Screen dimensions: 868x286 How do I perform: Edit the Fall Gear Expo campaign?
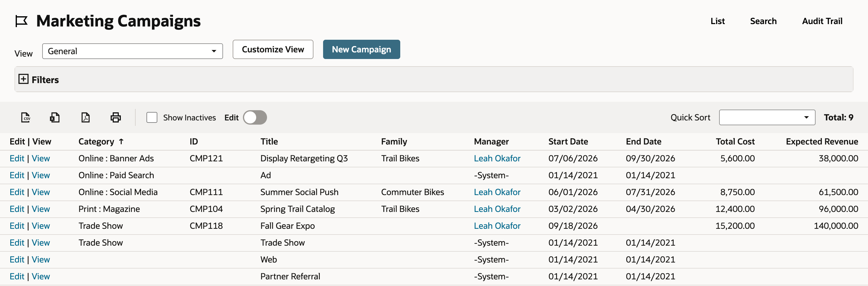[x=17, y=226]
